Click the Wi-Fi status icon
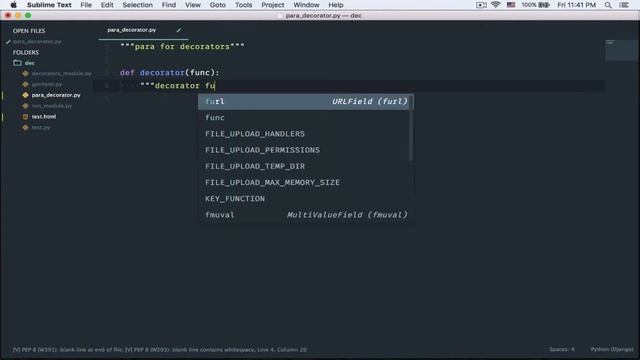Image resolution: width=640 pixels, height=360 pixels. pos(496,5)
